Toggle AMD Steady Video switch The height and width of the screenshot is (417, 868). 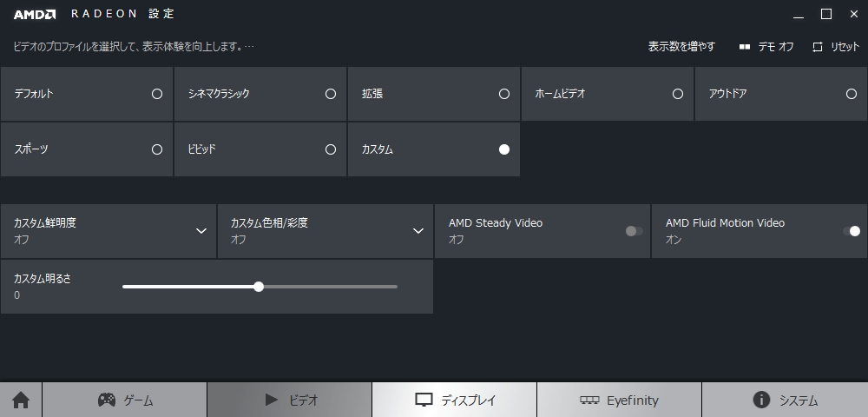coord(635,231)
